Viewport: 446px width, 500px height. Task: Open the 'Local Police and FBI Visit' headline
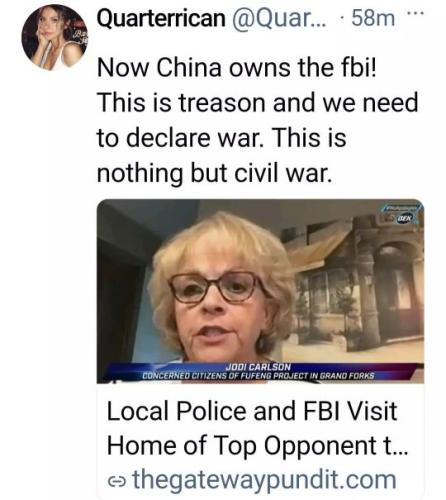click(252, 411)
